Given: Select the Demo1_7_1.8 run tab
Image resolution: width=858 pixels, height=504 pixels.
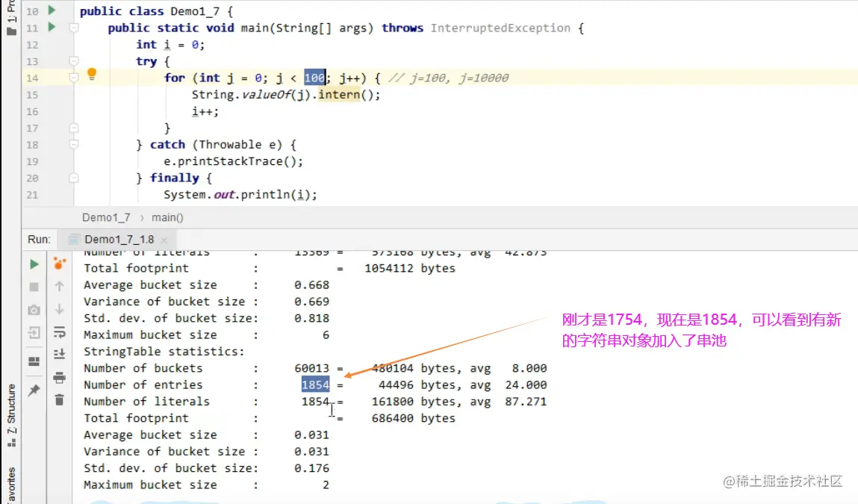Looking at the screenshot, I should [119, 239].
